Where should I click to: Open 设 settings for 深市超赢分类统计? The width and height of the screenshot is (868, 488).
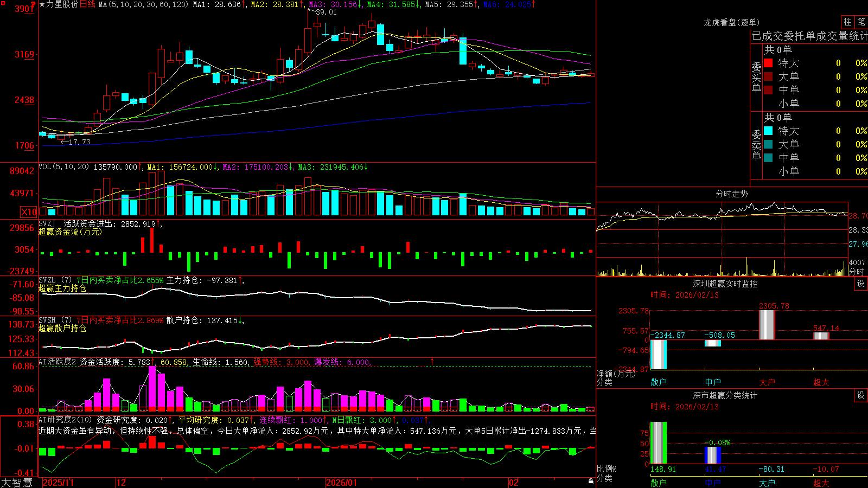[x=861, y=395]
